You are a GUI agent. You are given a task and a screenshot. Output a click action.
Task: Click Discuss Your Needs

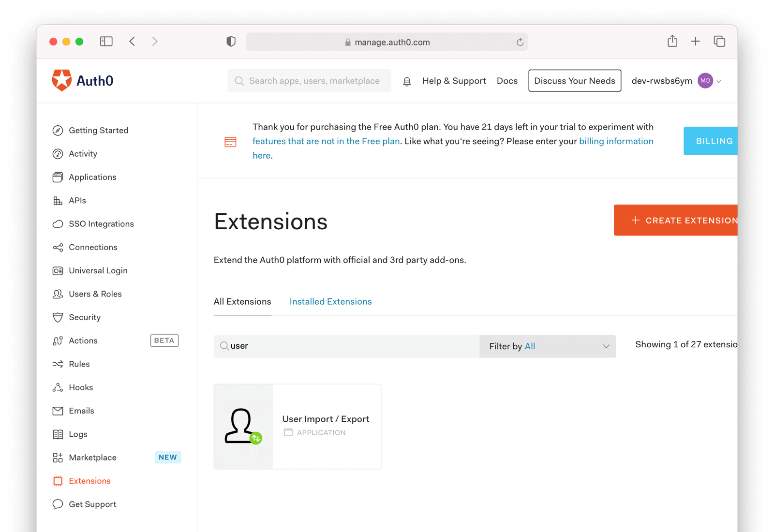click(574, 81)
